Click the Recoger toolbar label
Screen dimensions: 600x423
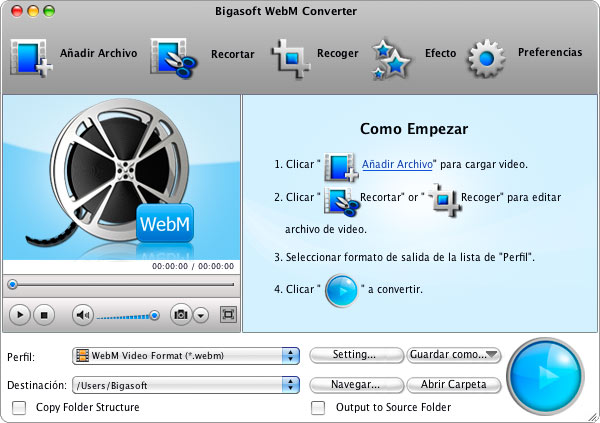tap(338, 53)
